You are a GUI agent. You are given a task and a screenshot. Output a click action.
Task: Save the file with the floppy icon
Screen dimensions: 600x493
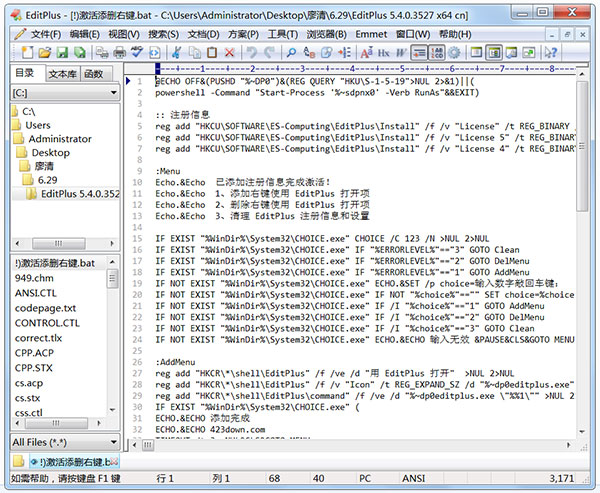point(62,52)
